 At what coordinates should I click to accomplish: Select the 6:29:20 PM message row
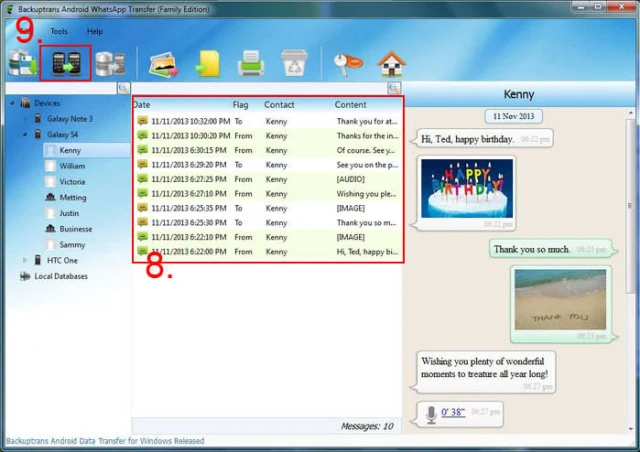[x=268, y=165]
